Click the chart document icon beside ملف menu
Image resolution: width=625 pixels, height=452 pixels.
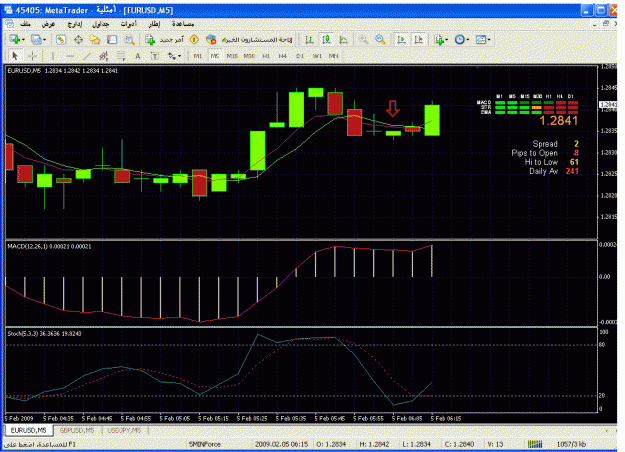(9, 24)
